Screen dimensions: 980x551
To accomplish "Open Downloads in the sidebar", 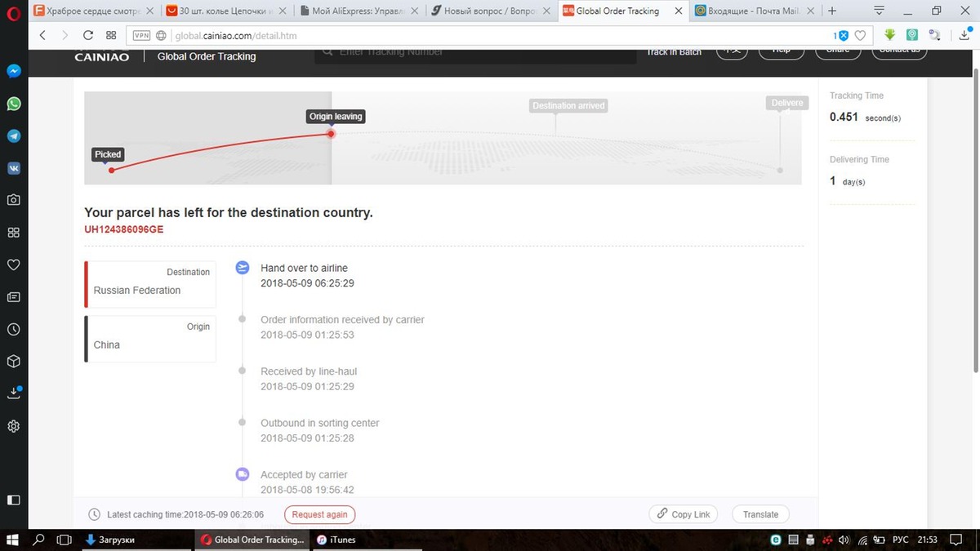I will (14, 393).
